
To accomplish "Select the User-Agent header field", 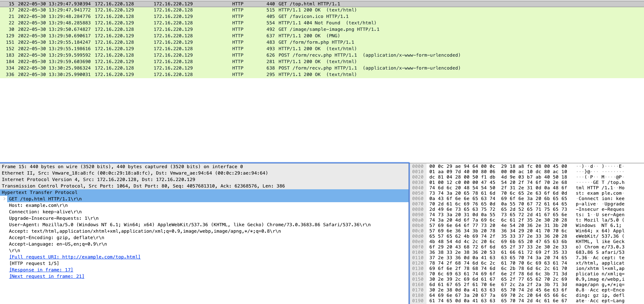I will 190,225.
